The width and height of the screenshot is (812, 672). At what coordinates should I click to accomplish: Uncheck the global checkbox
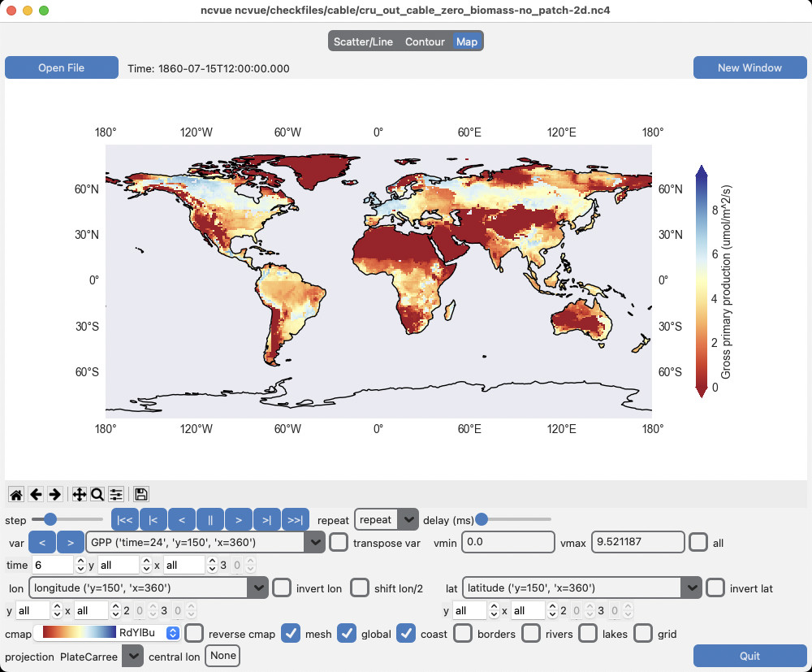coord(347,633)
